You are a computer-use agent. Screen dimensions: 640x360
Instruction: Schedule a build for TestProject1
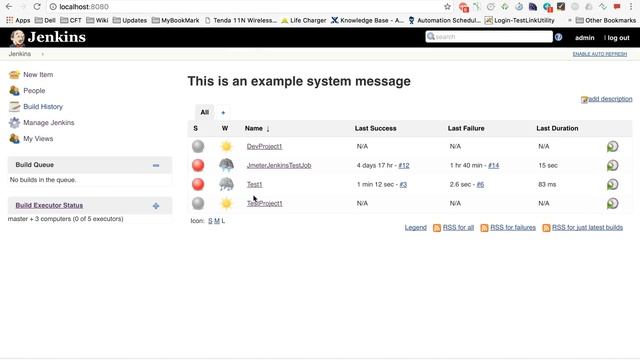click(612, 203)
